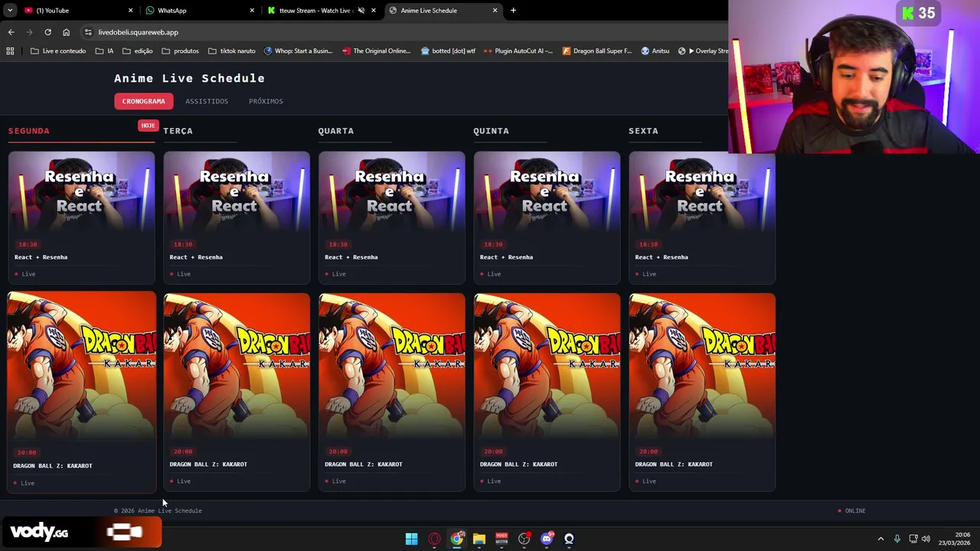
Task: Open the Whop: Start a Business bookmark
Action: click(x=298, y=51)
